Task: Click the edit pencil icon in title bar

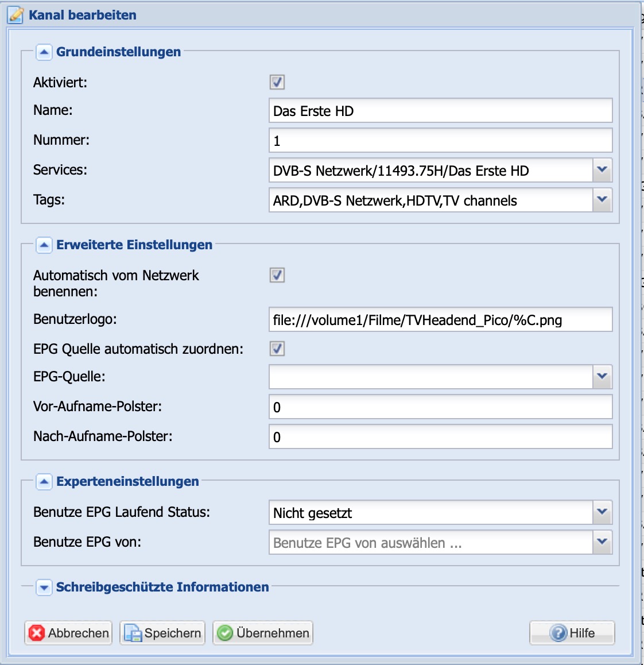Action: [15, 16]
